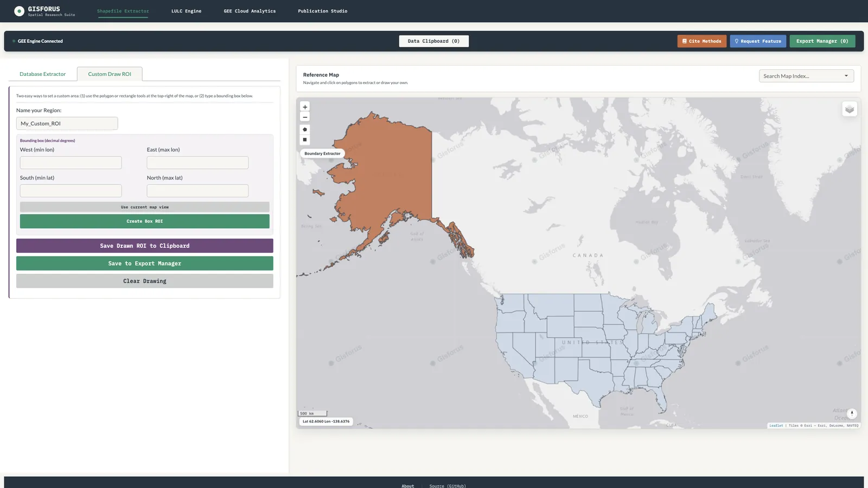Click Save Drawn ROI to Clipboard
Image resolution: width=868 pixels, height=488 pixels.
[x=145, y=246]
